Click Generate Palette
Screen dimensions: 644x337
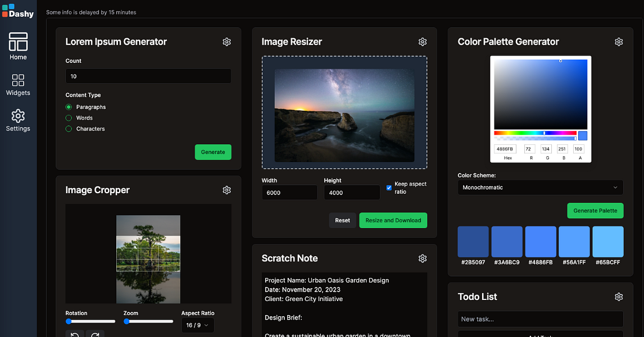595,211
